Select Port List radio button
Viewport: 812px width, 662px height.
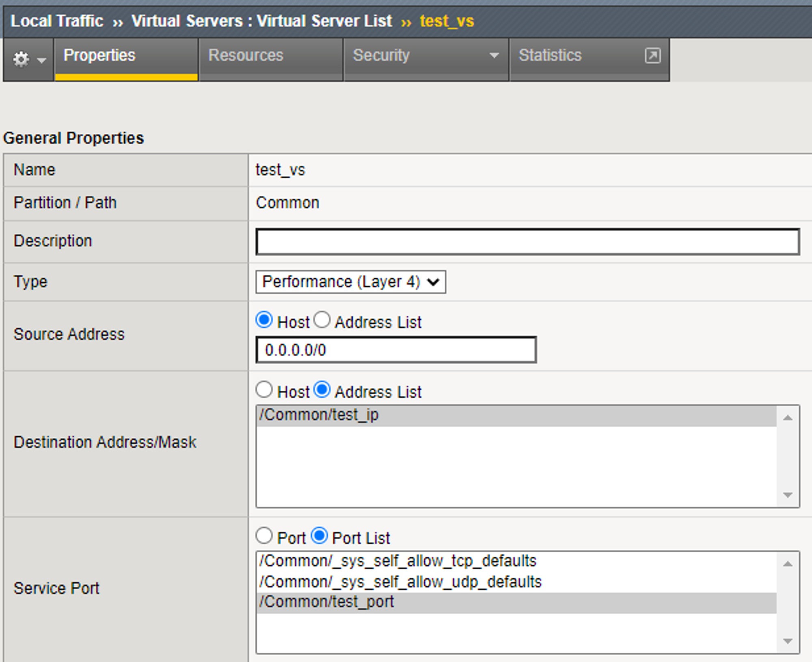click(320, 536)
